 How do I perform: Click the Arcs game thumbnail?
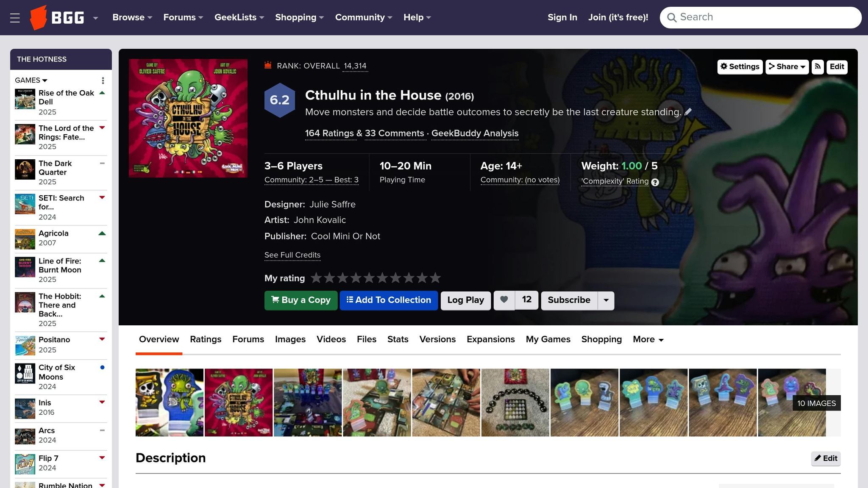(25, 436)
